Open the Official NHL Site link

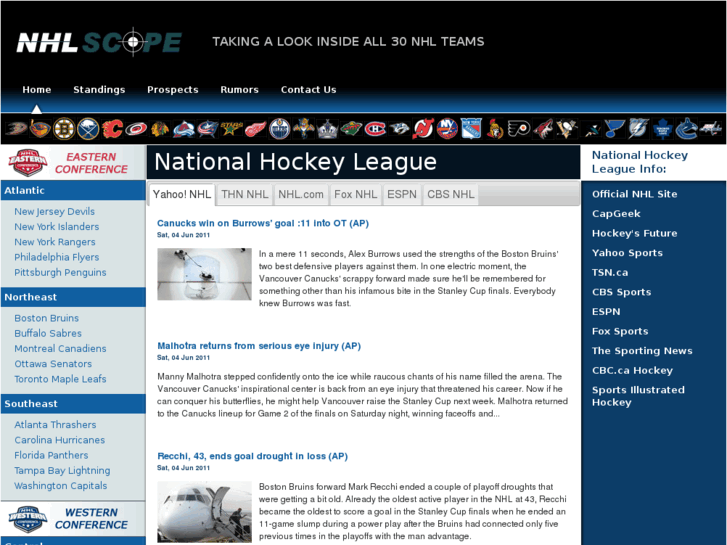(x=634, y=194)
